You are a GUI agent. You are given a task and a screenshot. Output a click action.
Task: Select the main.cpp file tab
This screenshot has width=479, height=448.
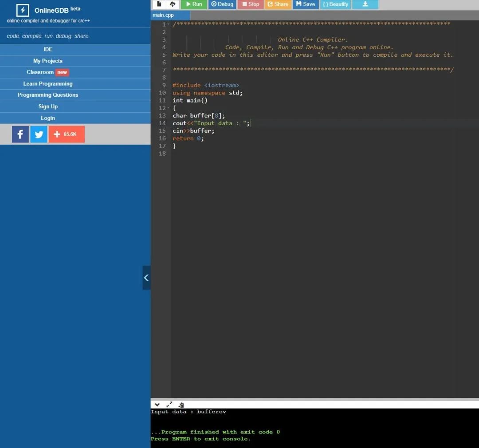pyautogui.click(x=170, y=15)
